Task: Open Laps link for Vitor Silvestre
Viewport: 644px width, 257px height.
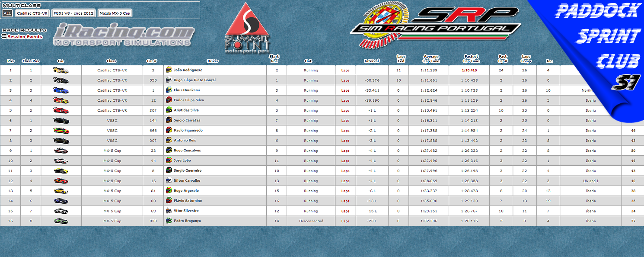Action: (x=345, y=211)
